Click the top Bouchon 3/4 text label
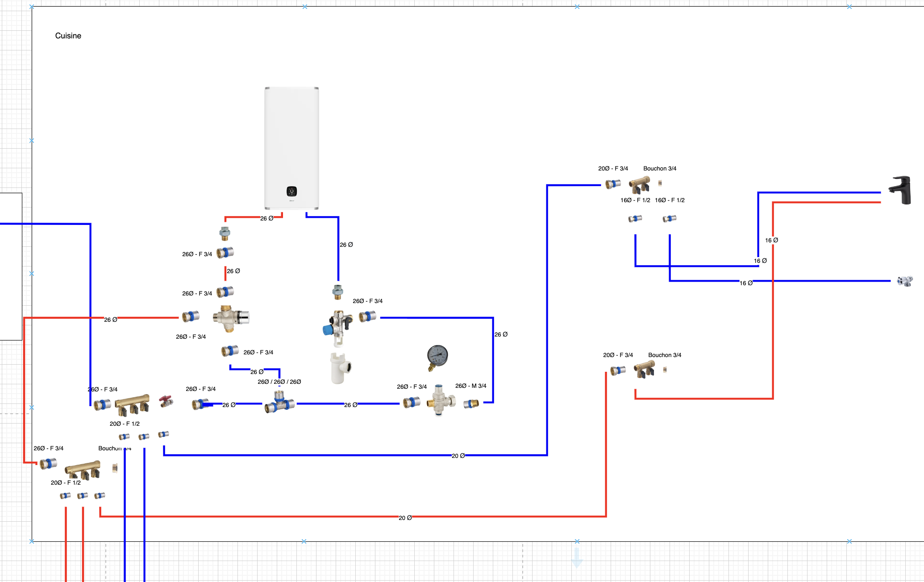 pyautogui.click(x=659, y=168)
